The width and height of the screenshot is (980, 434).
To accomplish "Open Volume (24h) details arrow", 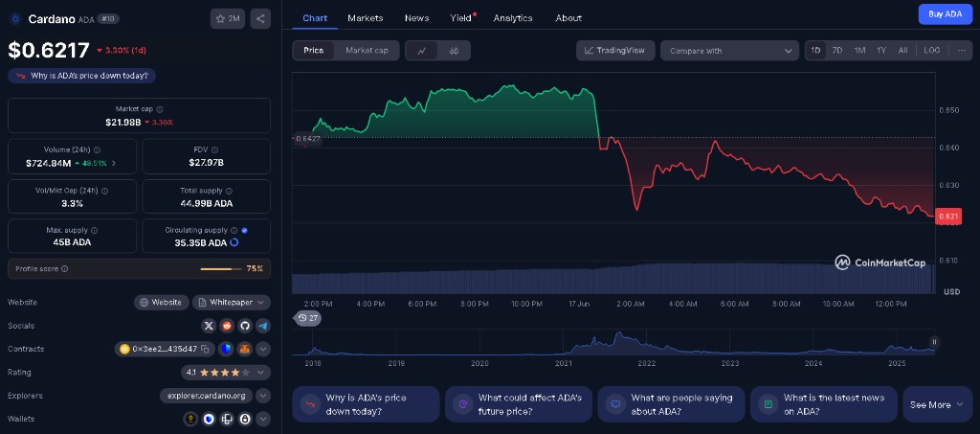I will pyautogui.click(x=113, y=163).
